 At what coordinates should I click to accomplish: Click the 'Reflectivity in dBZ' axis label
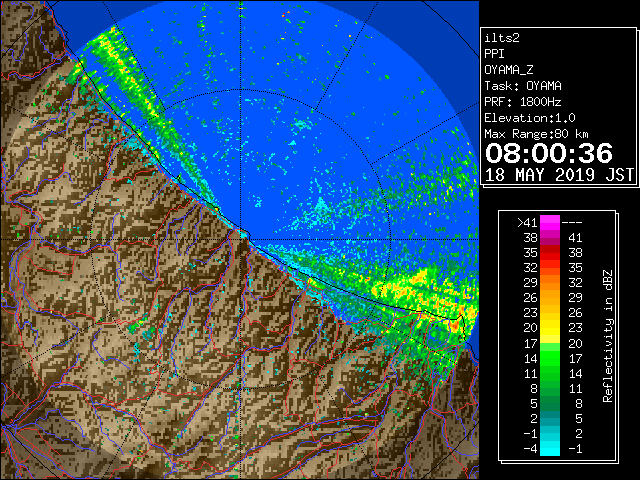coord(608,336)
